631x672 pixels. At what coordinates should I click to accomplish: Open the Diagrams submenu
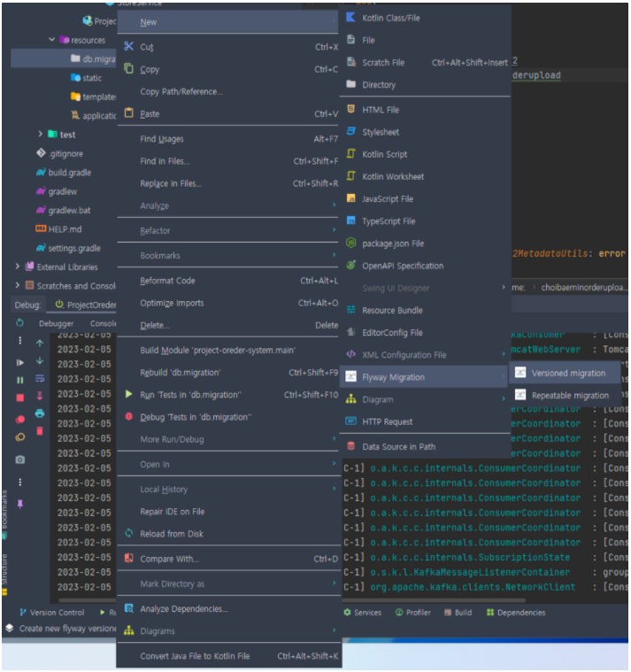click(227, 630)
